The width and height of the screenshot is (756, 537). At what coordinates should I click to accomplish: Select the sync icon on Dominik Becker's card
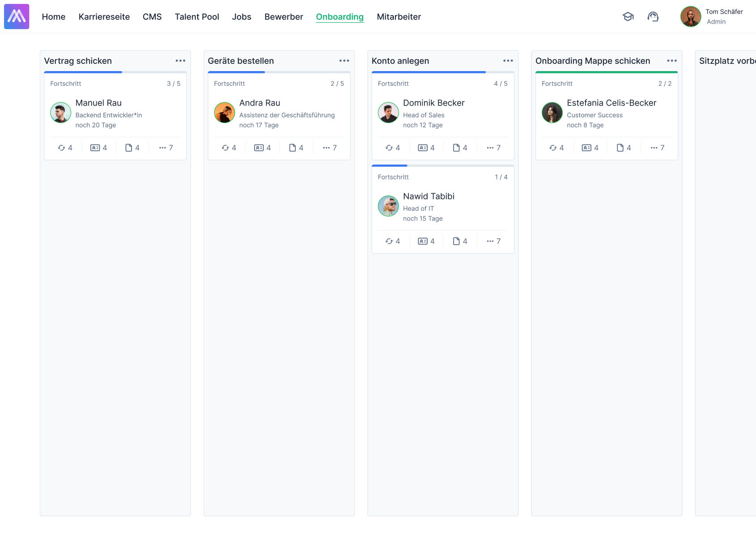[x=389, y=147]
